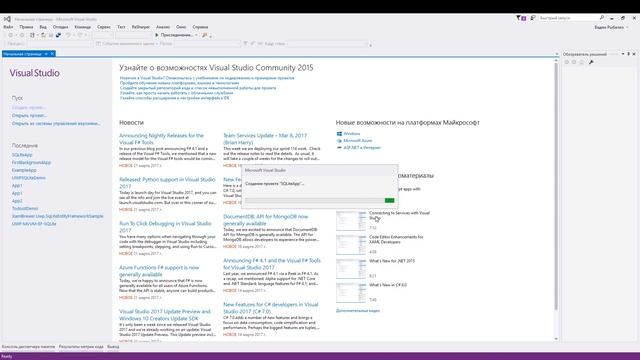Screen dimensions: 640x360
Task: Click the Ready status bar text
Action: pos(7,356)
